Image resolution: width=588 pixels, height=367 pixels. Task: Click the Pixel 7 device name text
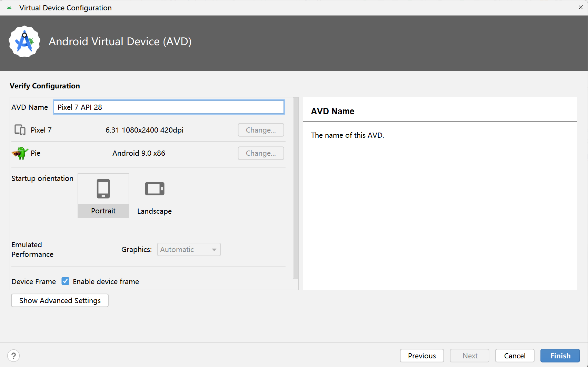pos(41,130)
